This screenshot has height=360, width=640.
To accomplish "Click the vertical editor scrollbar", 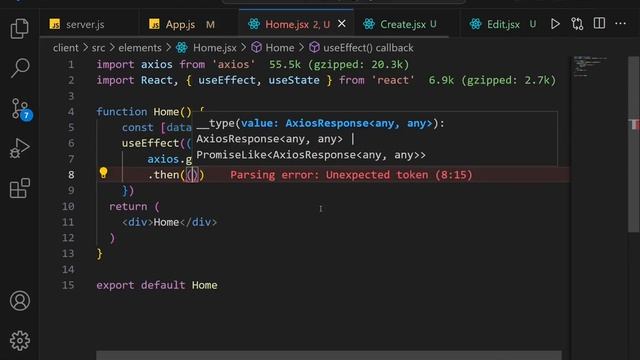I will click(x=633, y=143).
